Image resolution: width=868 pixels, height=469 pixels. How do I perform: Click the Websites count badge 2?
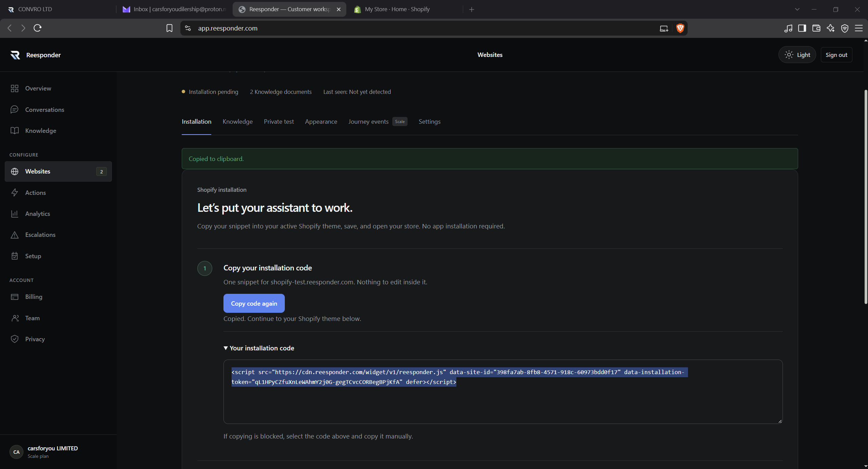[101, 171]
